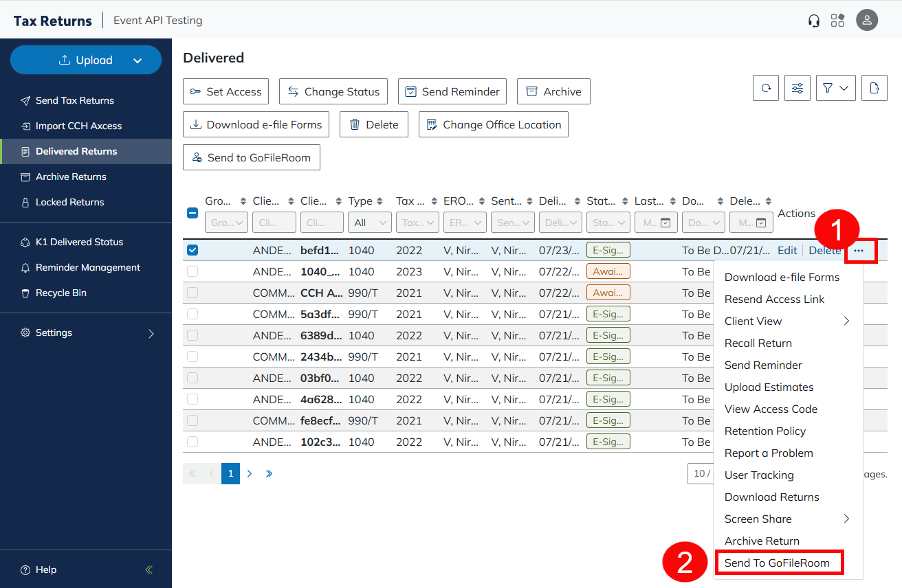
Task: Click the Change Status button
Action: pyautogui.click(x=333, y=91)
